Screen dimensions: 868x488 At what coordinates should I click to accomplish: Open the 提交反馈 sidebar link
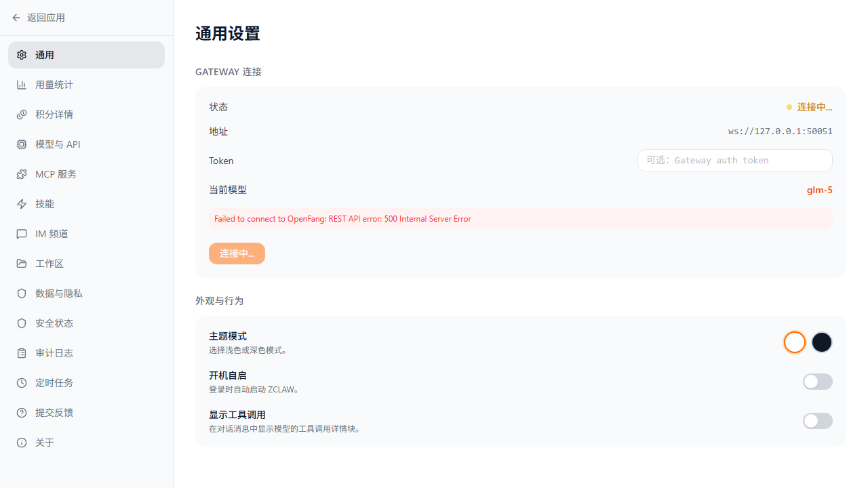(54, 413)
